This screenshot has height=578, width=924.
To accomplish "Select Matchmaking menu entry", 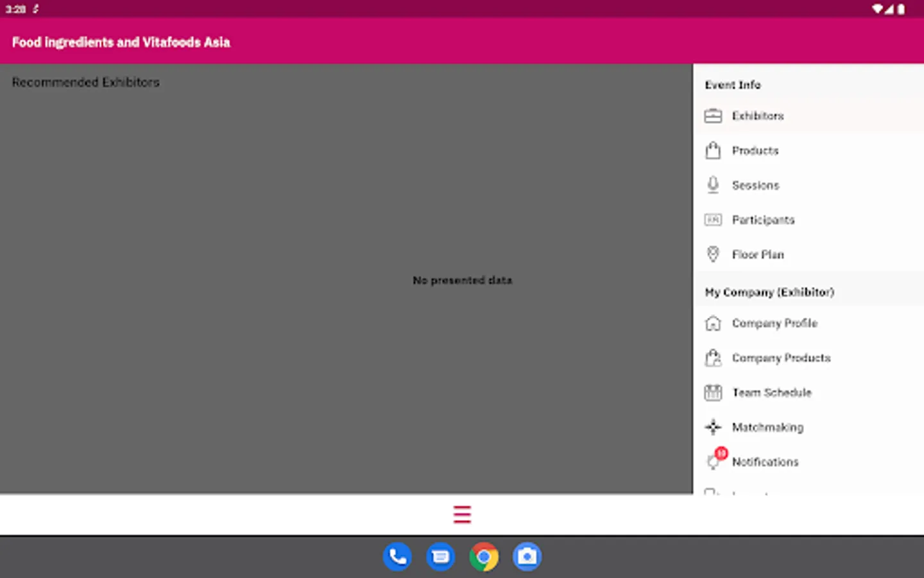I will point(809,427).
